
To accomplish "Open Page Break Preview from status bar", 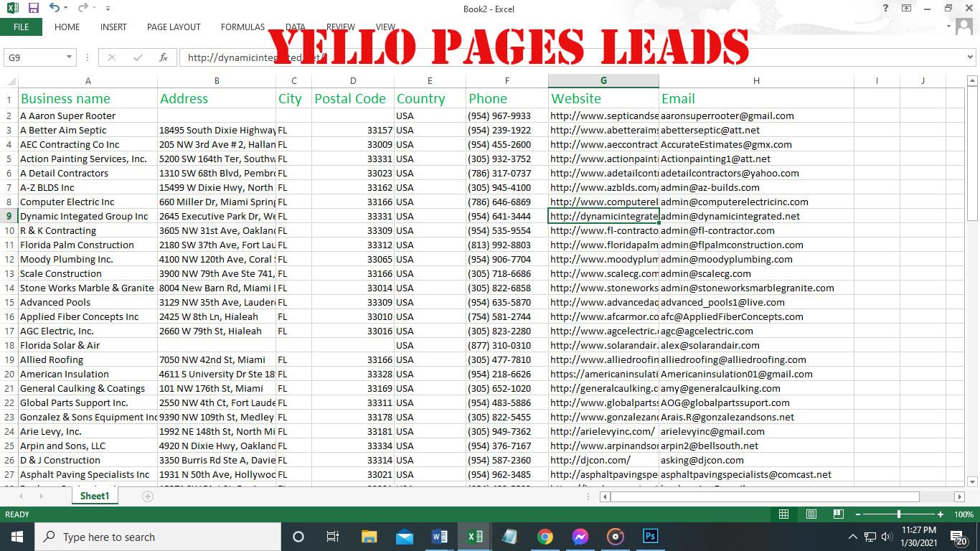I will coord(837,514).
